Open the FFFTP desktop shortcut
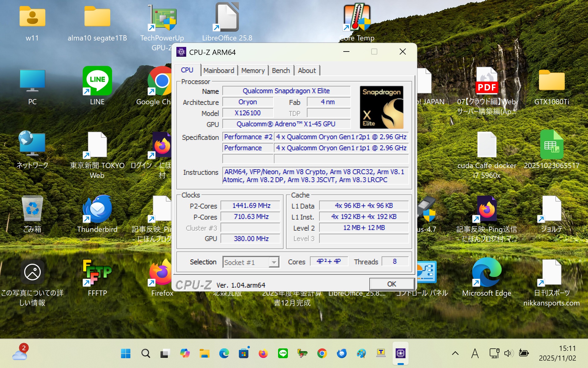Screen dimensions: 588x368 point(97,278)
